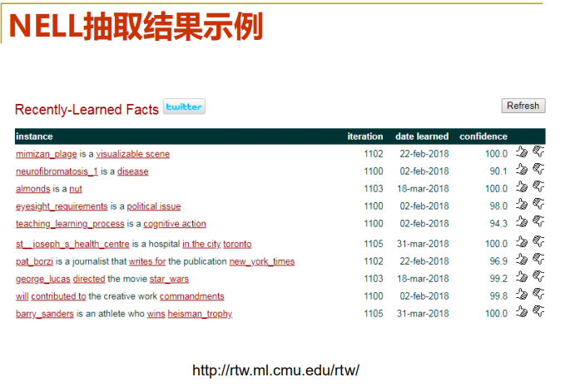Open the 'will' instance link
This screenshot has height=392, width=565.
(x=22, y=296)
